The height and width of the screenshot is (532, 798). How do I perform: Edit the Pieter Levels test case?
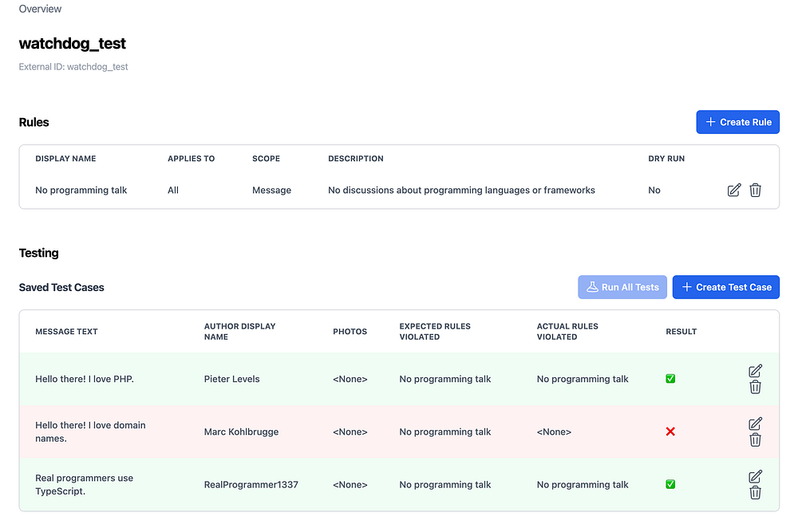click(755, 371)
